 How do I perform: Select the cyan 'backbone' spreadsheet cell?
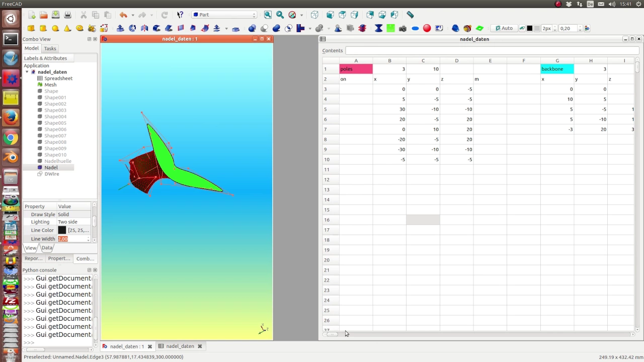(x=557, y=69)
